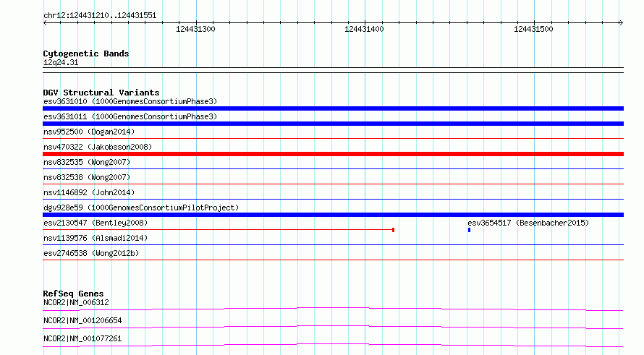
Task: Select the RefSeq Genes track title
Action: pyautogui.click(x=74, y=294)
